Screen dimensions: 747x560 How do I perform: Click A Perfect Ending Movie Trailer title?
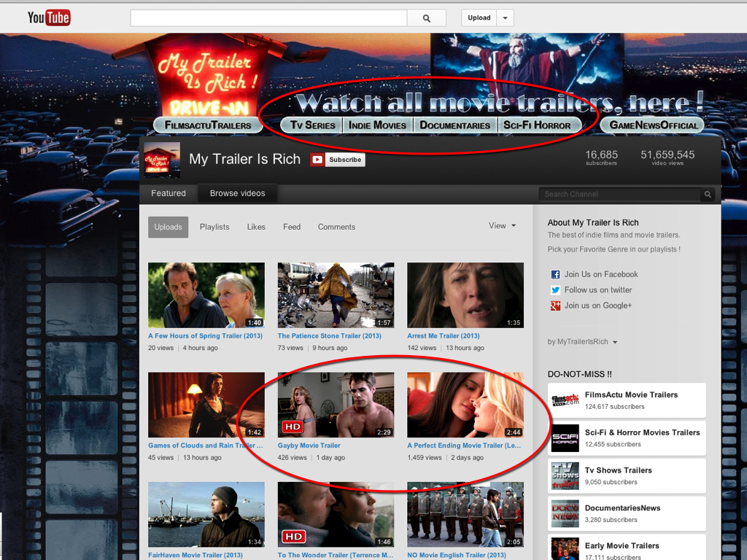(x=465, y=446)
